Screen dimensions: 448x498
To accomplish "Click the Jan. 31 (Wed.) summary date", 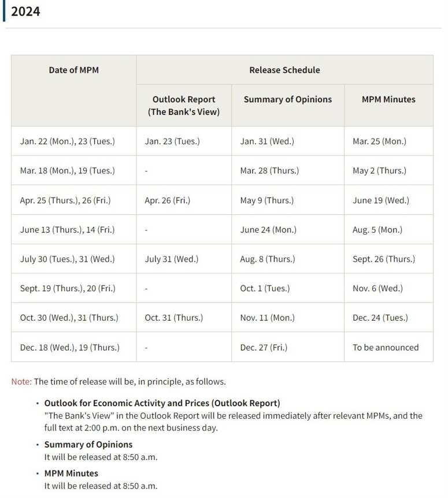I will click(267, 141).
